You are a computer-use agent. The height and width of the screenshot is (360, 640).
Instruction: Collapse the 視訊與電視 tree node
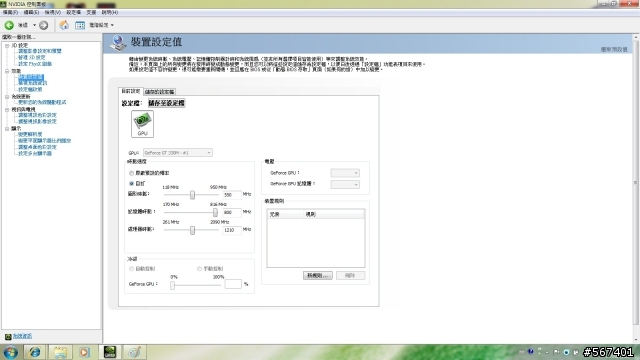pyautogui.click(x=7, y=110)
